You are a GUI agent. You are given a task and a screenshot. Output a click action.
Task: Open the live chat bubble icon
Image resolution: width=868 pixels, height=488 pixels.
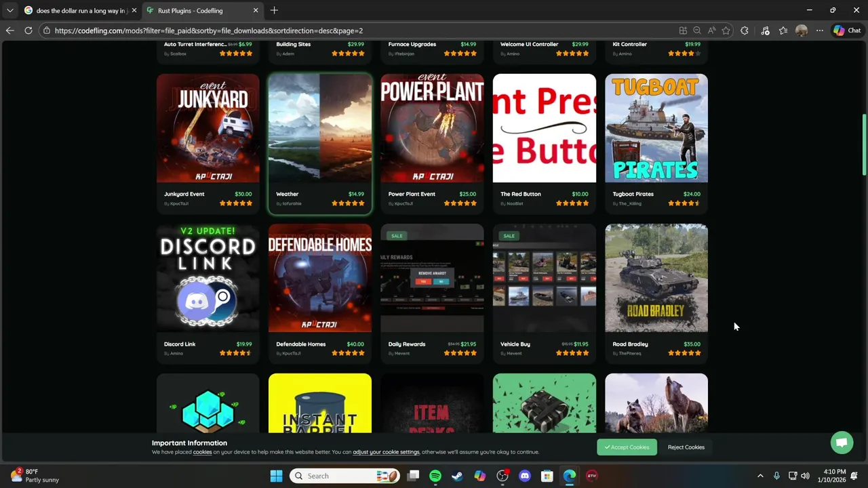842,443
